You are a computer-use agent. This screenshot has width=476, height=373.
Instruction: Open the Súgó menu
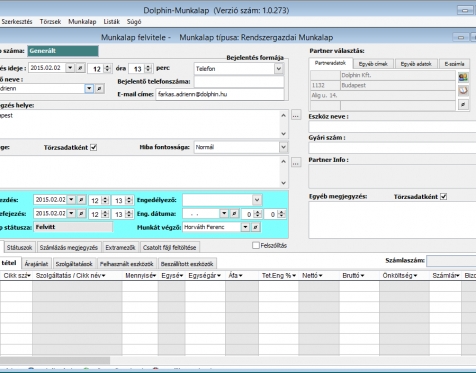coord(134,22)
